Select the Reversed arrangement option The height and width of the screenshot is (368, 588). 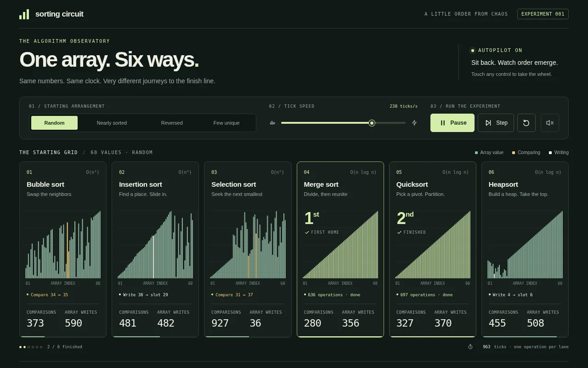172,123
